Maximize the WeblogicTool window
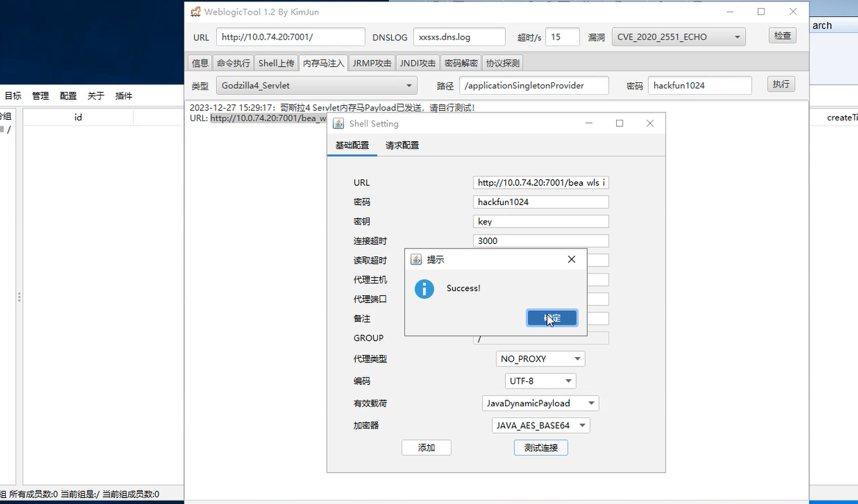This screenshot has height=504, width=858. point(761,12)
